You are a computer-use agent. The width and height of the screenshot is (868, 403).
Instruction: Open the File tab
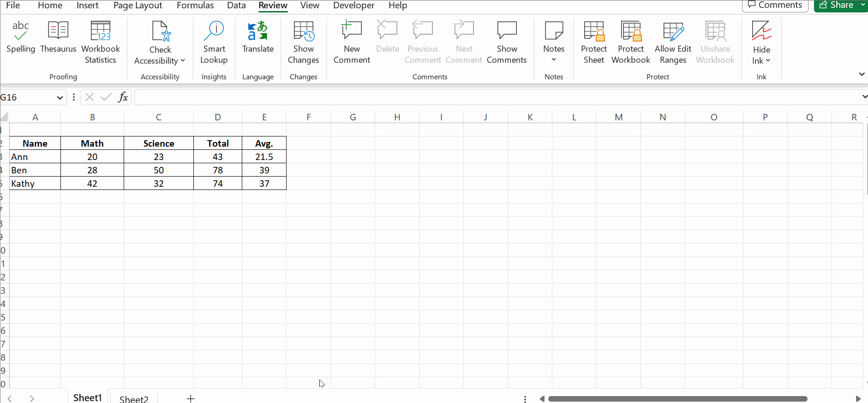pyautogui.click(x=13, y=6)
